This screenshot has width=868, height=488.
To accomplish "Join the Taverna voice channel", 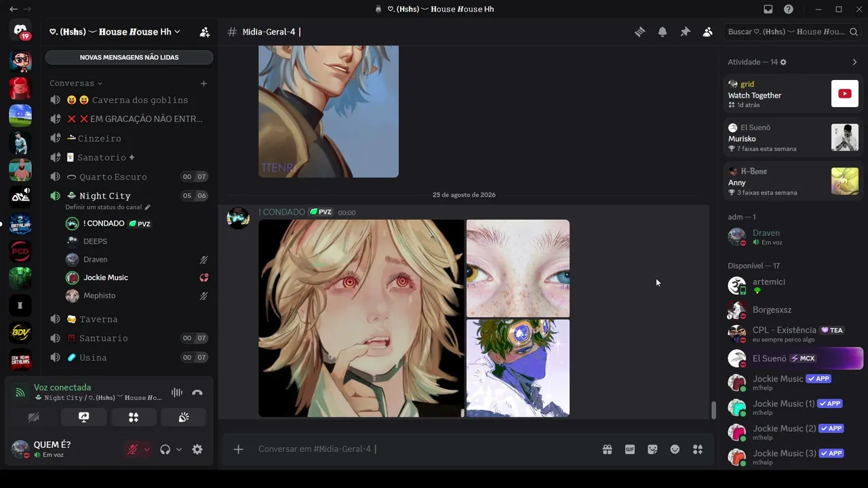I will (x=129, y=319).
